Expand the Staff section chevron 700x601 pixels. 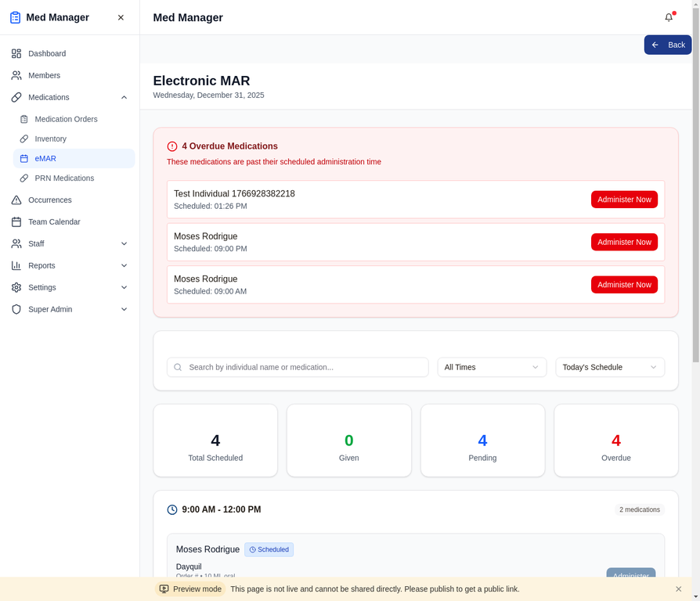tap(124, 243)
